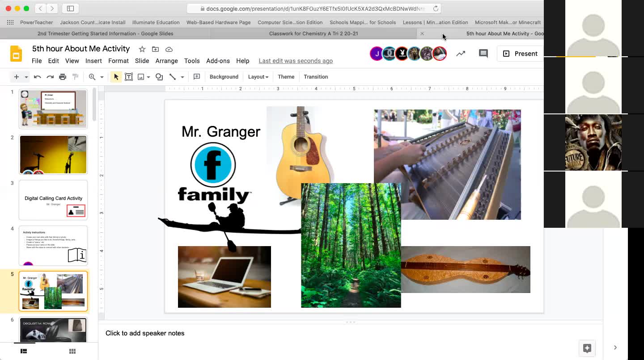Open the activity dashboard trend icon
This screenshot has height=360, width=644.
461,54
